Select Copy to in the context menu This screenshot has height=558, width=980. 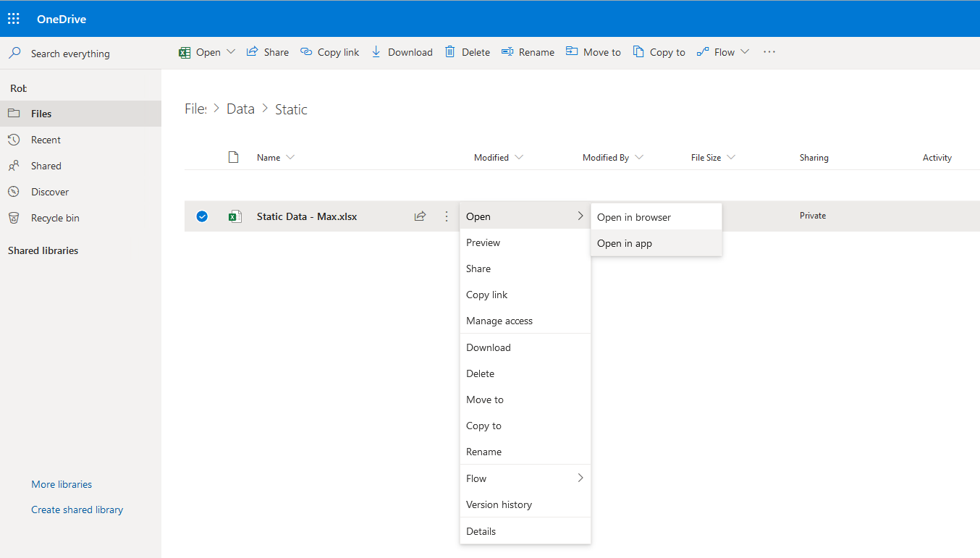(x=525, y=426)
